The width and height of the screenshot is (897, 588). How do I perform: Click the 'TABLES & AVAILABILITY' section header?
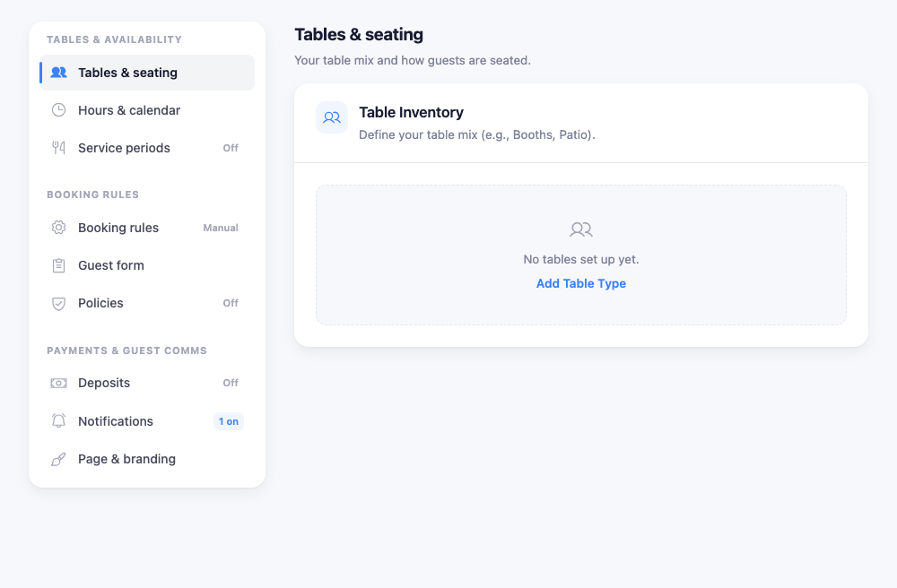point(115,39)
